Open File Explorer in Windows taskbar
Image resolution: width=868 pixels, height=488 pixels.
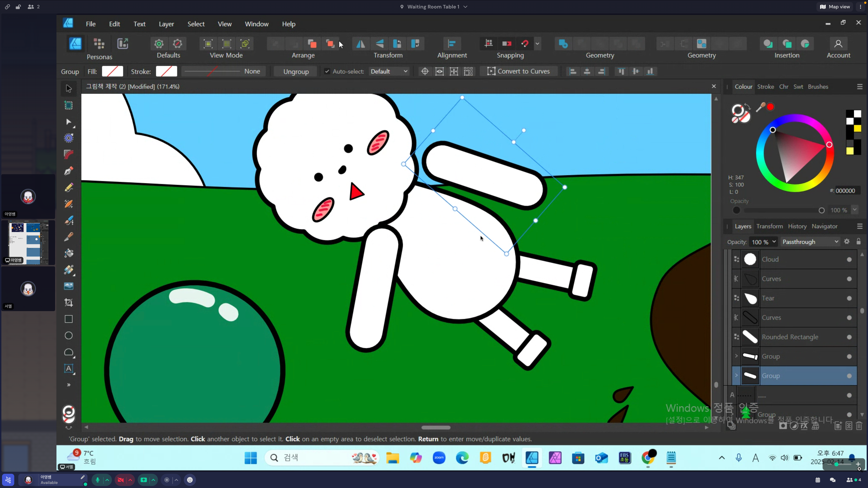click(x=393, y=458)
